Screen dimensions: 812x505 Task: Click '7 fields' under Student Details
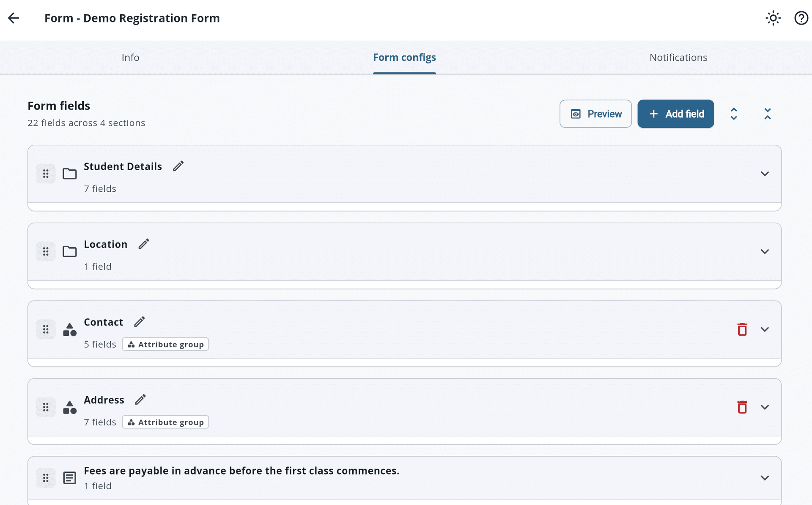(x=100, y=189)
